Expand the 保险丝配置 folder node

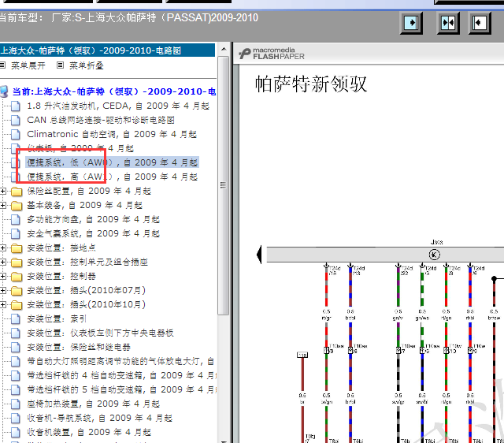(5, 191)
